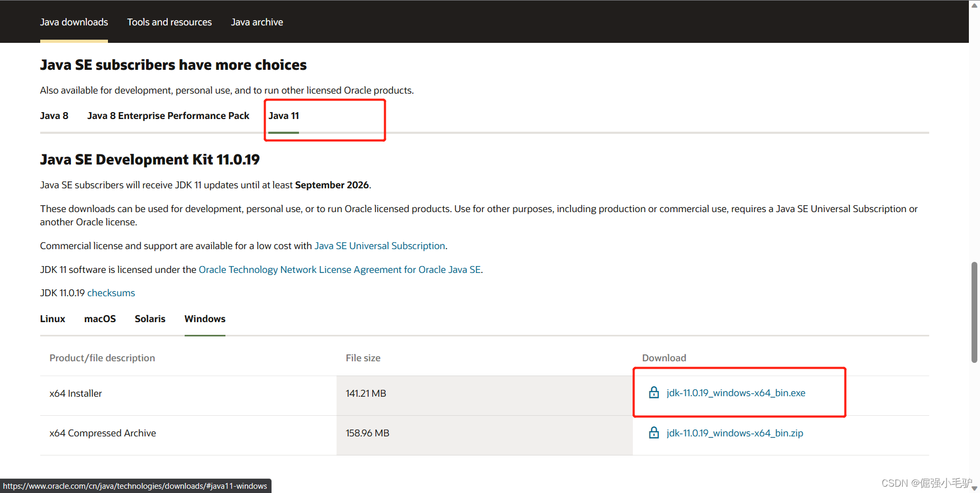Click the Download column header
Screen dimensions: 980x493
pos(664,358)
